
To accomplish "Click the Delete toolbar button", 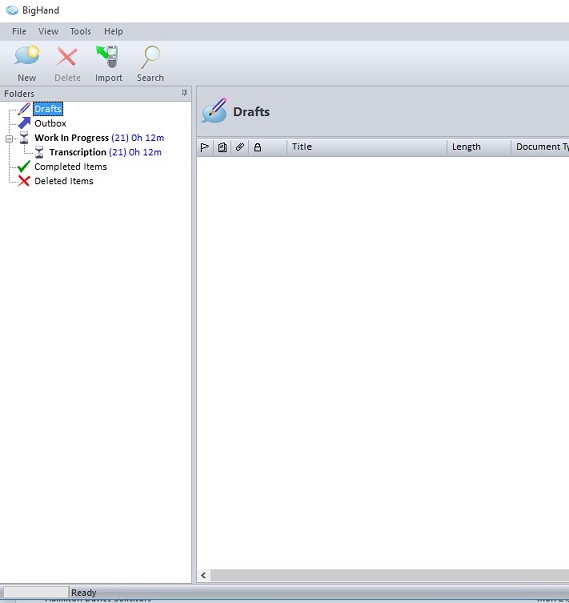I will (67, 63).
